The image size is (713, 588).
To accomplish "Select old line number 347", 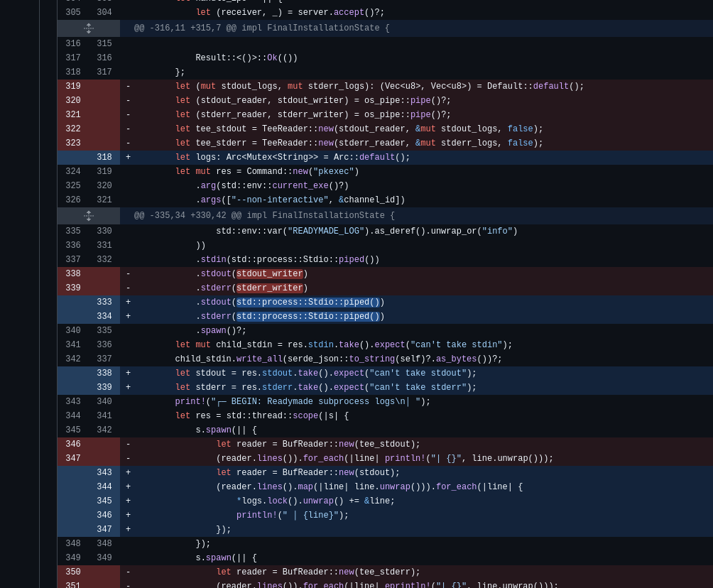I will pyautogui.click(x=73, y=458).
